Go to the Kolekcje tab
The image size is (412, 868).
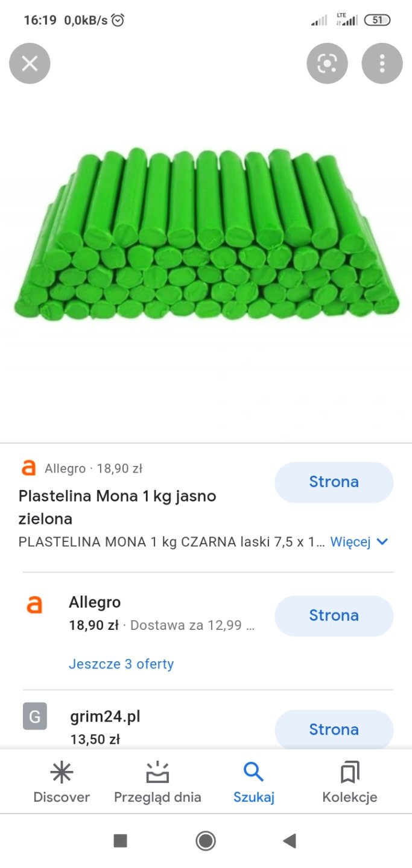[x=350, y=782]
